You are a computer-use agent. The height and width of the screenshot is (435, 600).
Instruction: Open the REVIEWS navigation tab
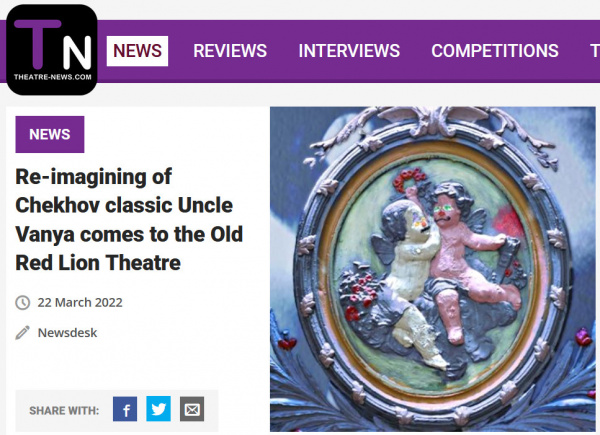[x=230, y=51]
